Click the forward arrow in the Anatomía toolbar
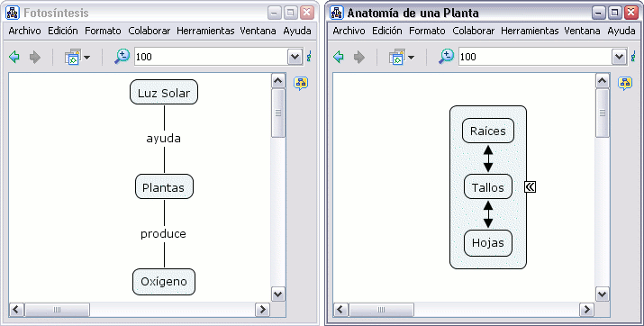The image size is (644, 326). (x=359, y=57)
